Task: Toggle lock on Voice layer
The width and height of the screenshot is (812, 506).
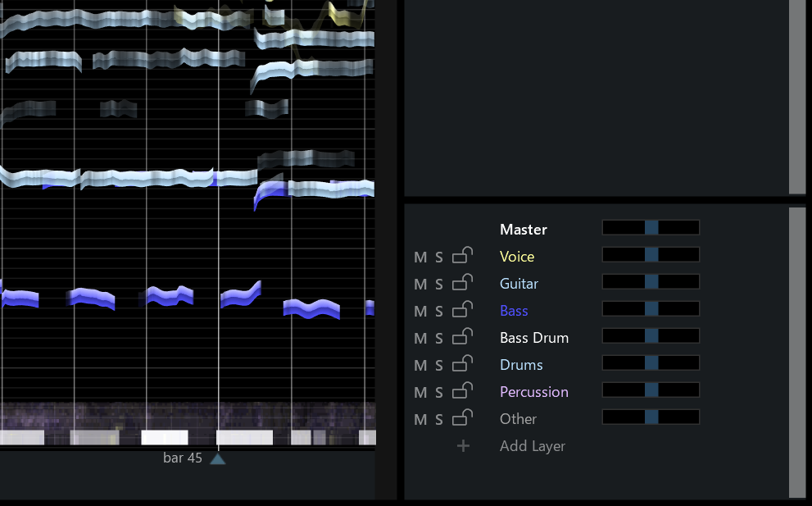Action: point(462,255)
